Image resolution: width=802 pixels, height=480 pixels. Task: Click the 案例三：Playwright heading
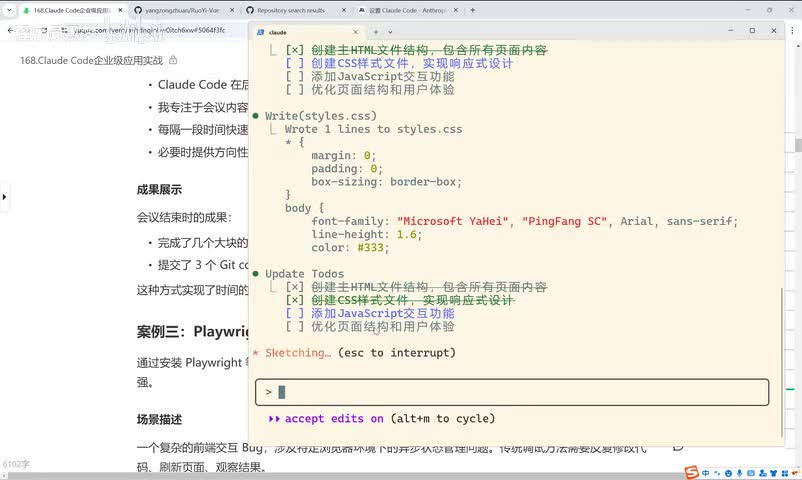pyautogui.click(x=192, y=332)
